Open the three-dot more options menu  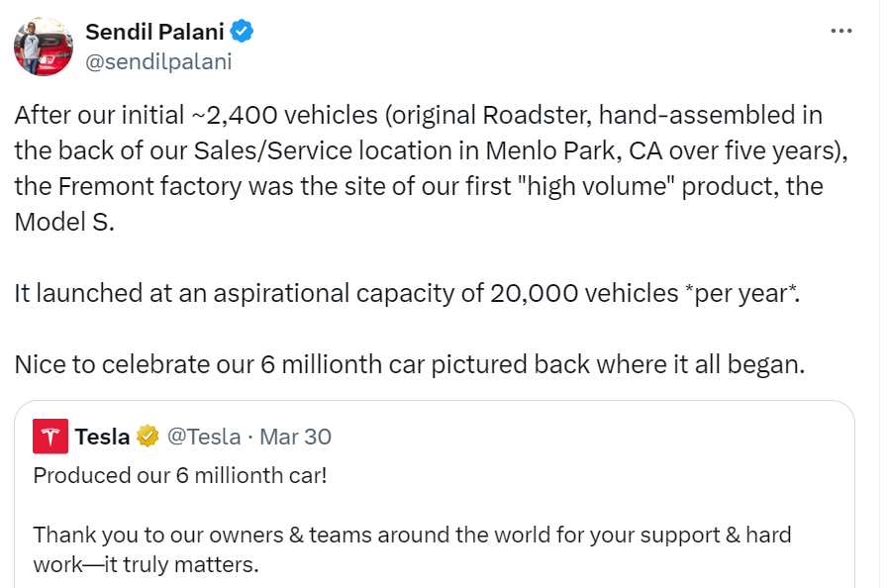(x=840, y=31)
